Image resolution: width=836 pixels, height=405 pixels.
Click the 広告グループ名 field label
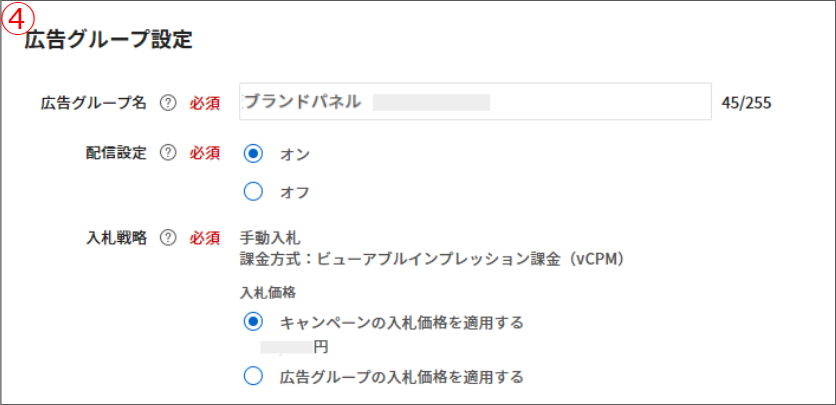(x=94, y=102)
